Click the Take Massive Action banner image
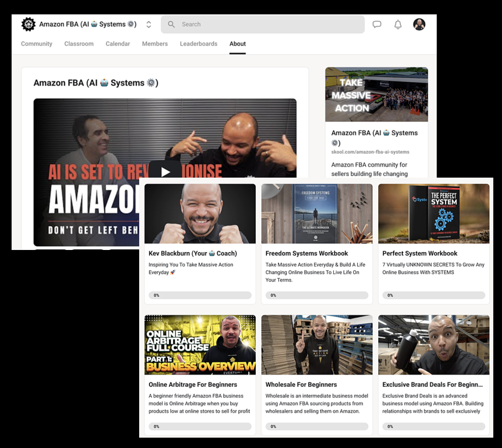 tap(377, 95)
